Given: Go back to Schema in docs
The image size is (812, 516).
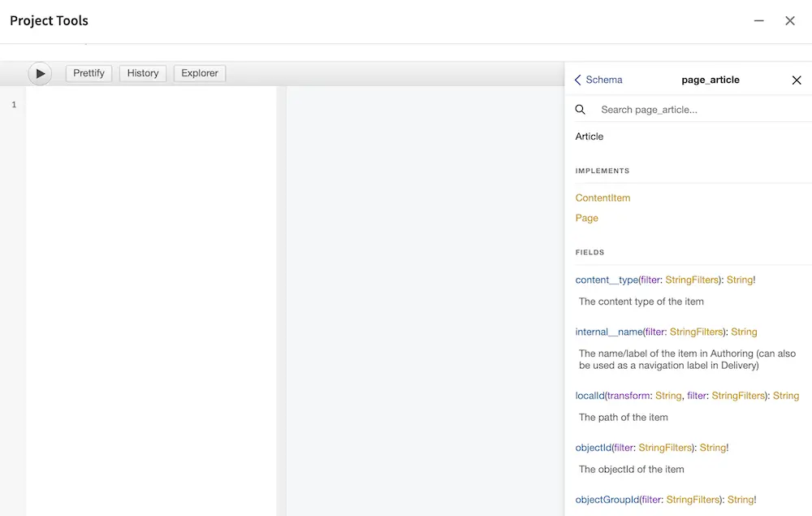Looking at the screenshot, I should coord(598,80).
